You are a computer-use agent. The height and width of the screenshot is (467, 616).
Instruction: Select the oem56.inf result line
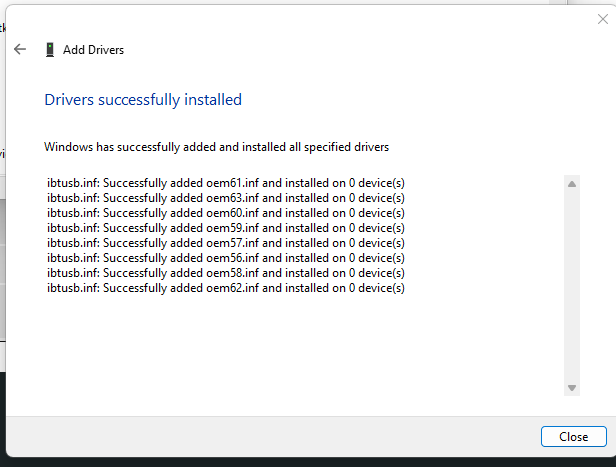tap(225, 258)
